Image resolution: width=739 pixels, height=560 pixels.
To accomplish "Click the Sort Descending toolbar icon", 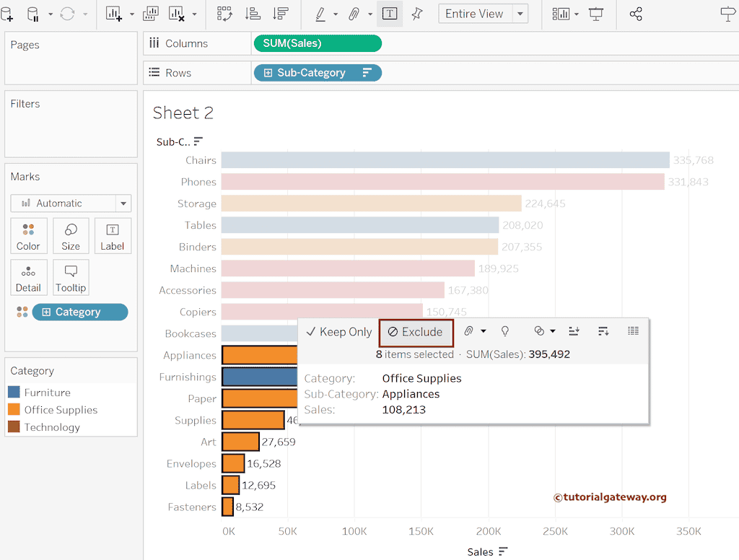I will 281,14.
